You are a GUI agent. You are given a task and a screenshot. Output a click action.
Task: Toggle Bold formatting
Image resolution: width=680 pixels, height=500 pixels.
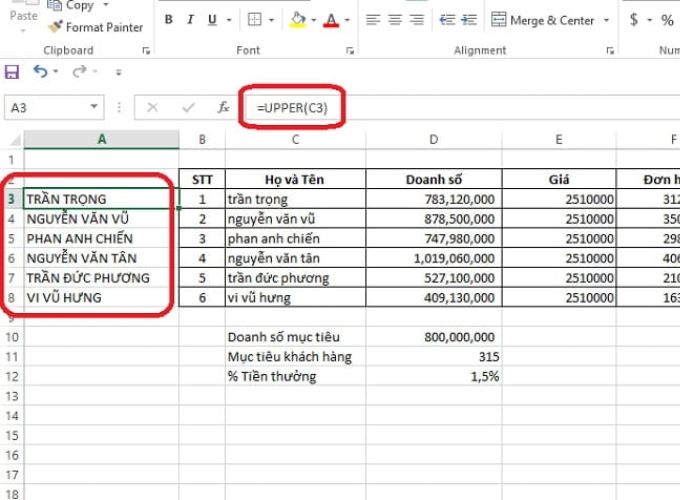click(169, 20)
